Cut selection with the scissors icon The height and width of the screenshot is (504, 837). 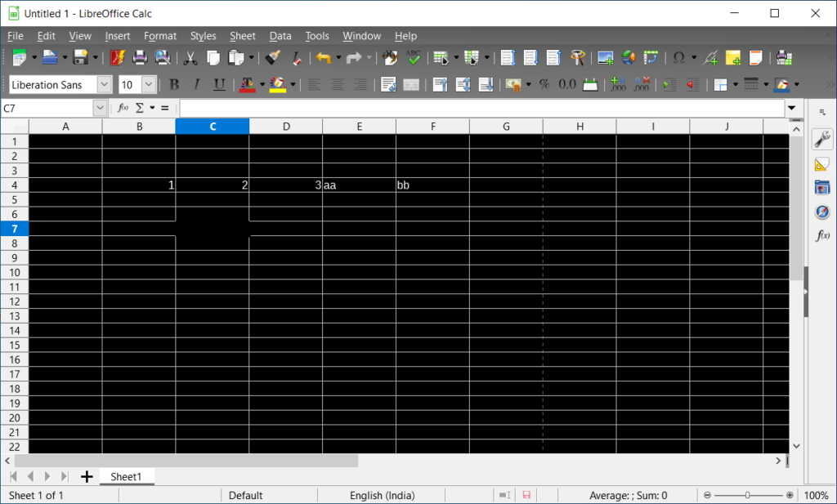[x=190, y=58]
